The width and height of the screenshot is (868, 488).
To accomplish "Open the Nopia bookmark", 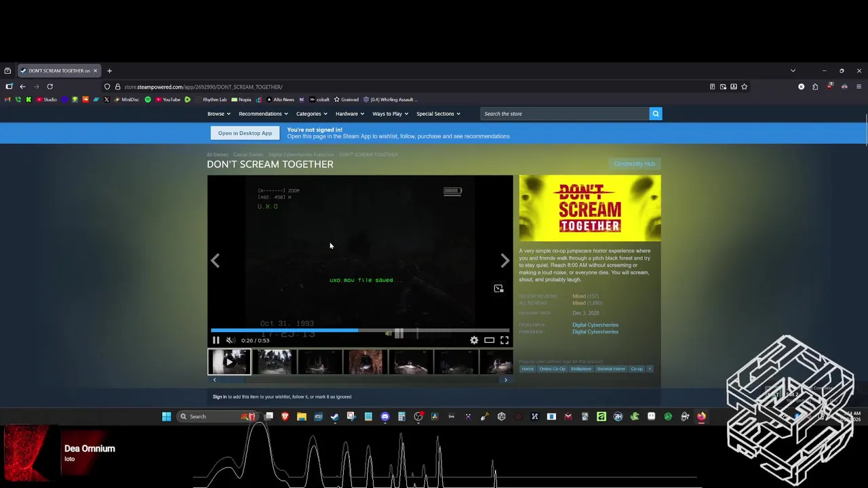I will coord(241,100).
